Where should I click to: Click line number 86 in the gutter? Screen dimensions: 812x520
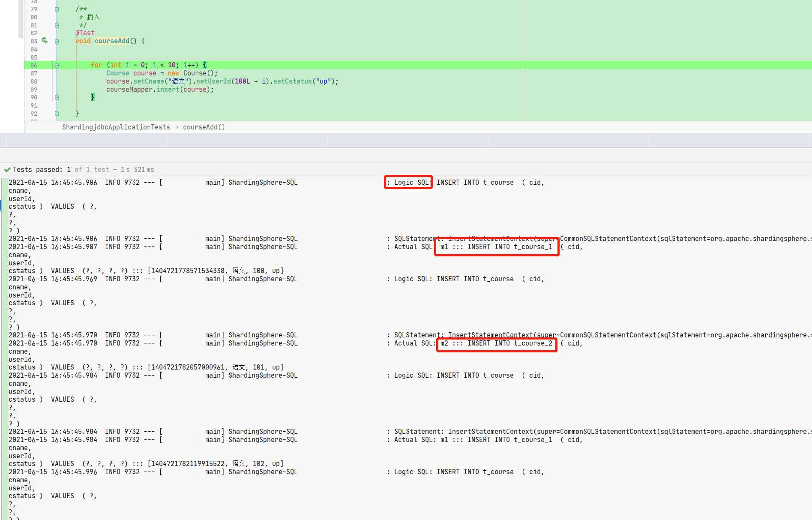coord(34,65)
